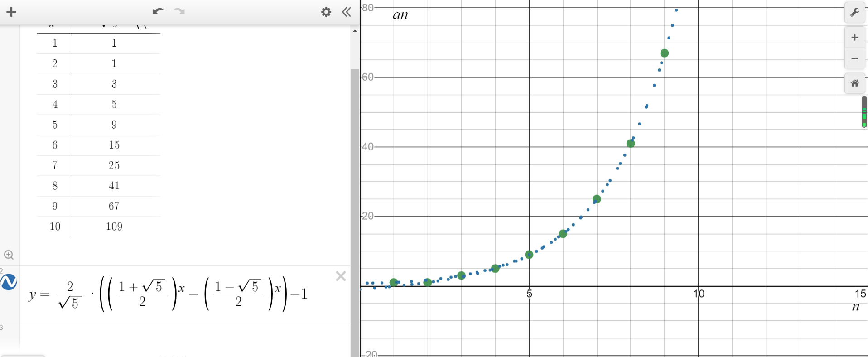This screenshot has height=357, width=868.
Task: Select y-value cell 5 in row 4
Action: click(x=114, y=104)
